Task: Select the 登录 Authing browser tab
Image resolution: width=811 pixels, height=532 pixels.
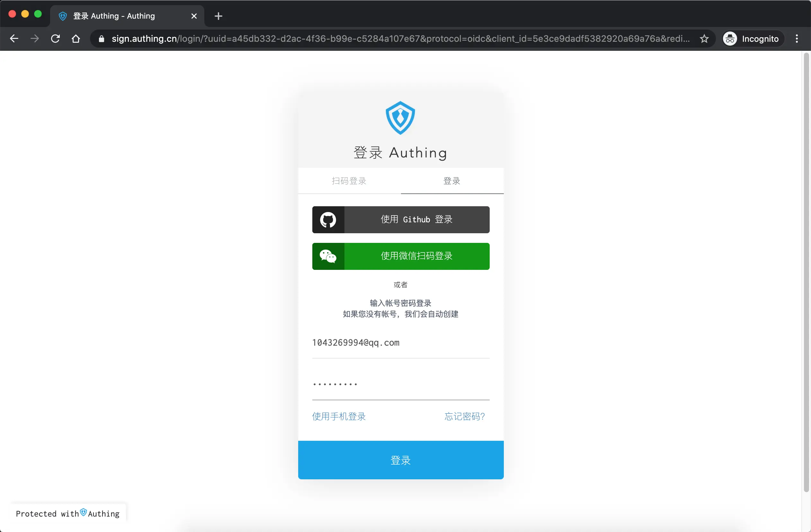Action: click(x=128, y=16)
